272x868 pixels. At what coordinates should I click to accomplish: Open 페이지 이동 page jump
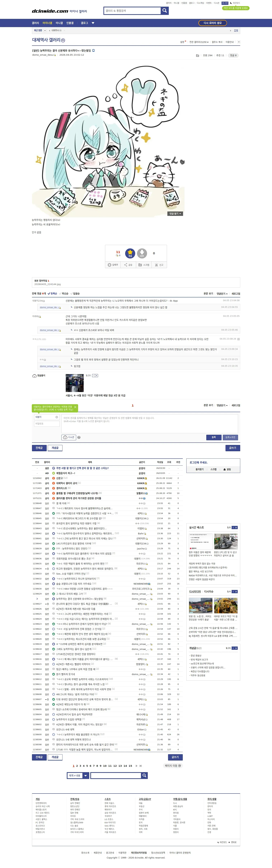(173, 766)
